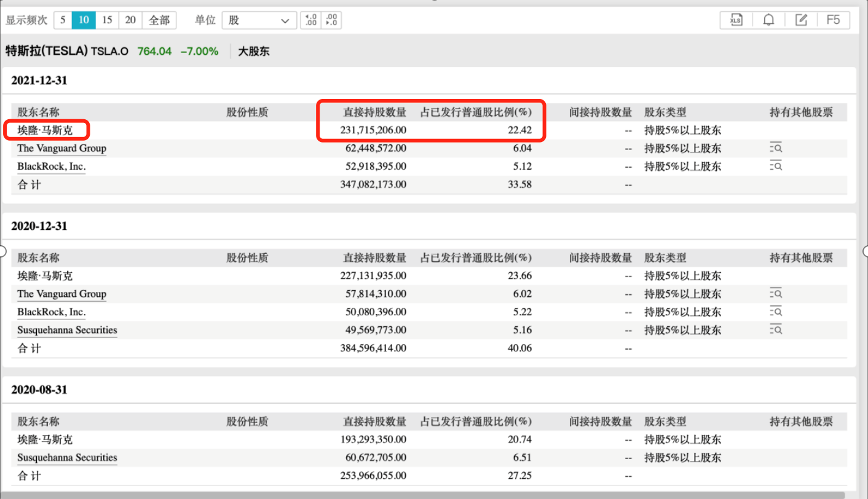868x499 pixels.
Task: Set display frequency to 20
Action: tap(130, 20)
